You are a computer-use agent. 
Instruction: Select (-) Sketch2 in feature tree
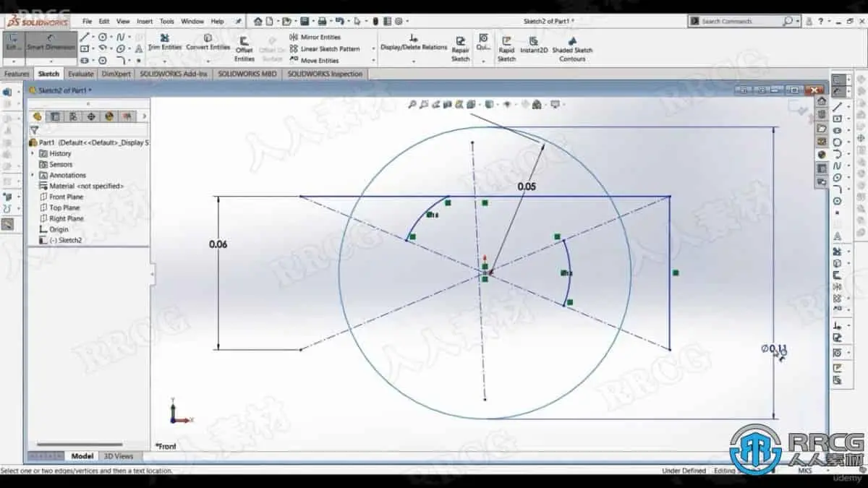pos(61,240)
